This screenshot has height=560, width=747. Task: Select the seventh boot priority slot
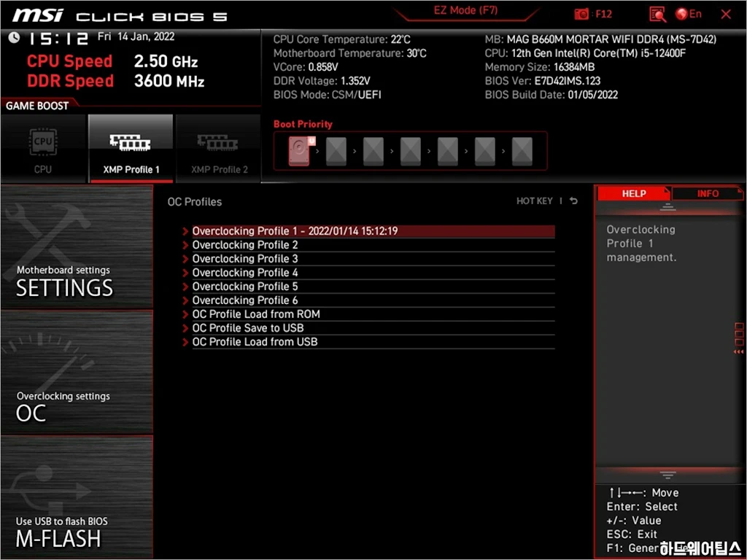(522, 152)
